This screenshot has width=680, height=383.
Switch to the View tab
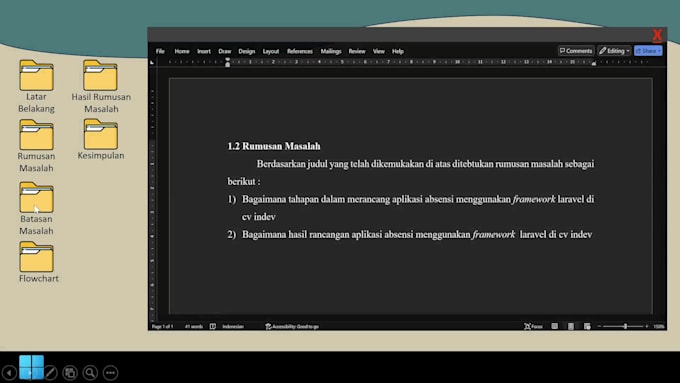[379, 51]
